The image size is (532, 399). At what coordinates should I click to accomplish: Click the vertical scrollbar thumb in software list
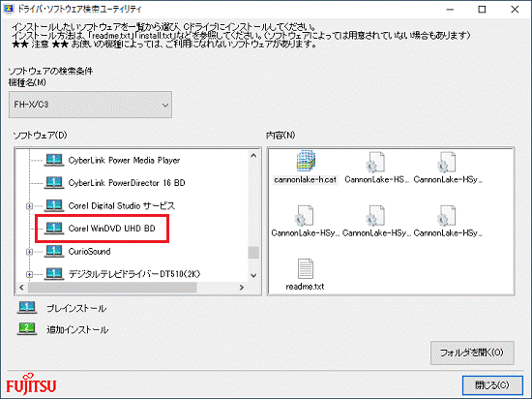tap(253, 253)
